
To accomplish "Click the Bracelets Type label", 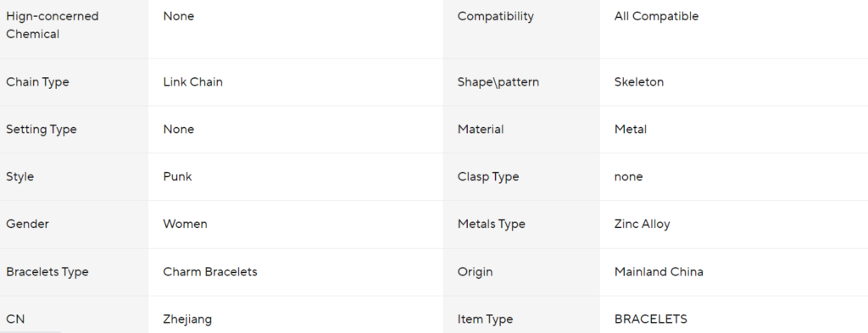I will tap(47, 272).
